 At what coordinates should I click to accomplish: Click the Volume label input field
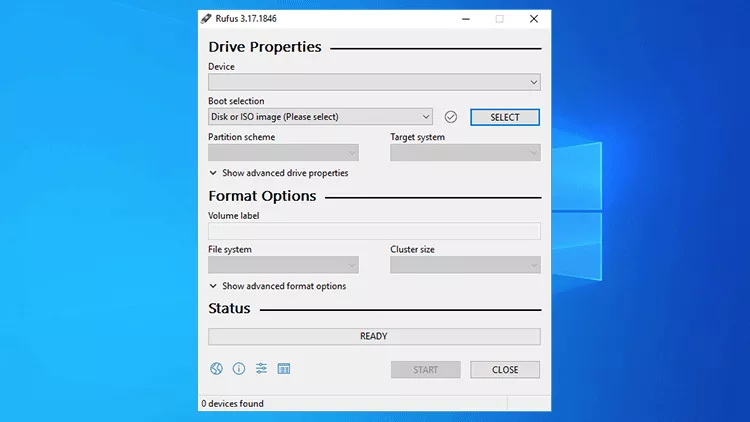tap(374, 231)
